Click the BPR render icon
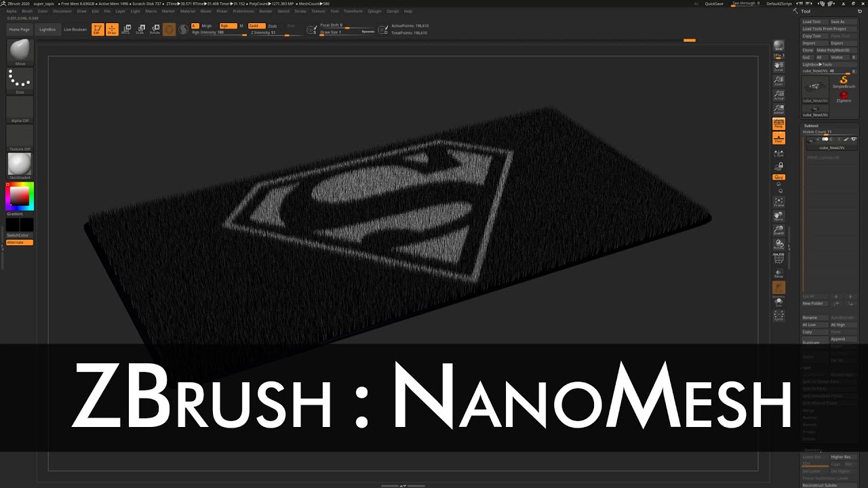 coord(778,46)
